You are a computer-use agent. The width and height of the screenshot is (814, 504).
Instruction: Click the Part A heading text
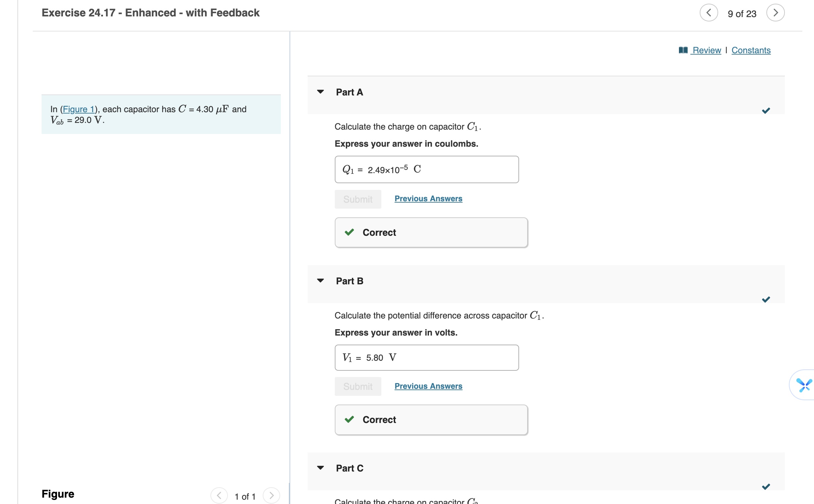pos(350,92)
